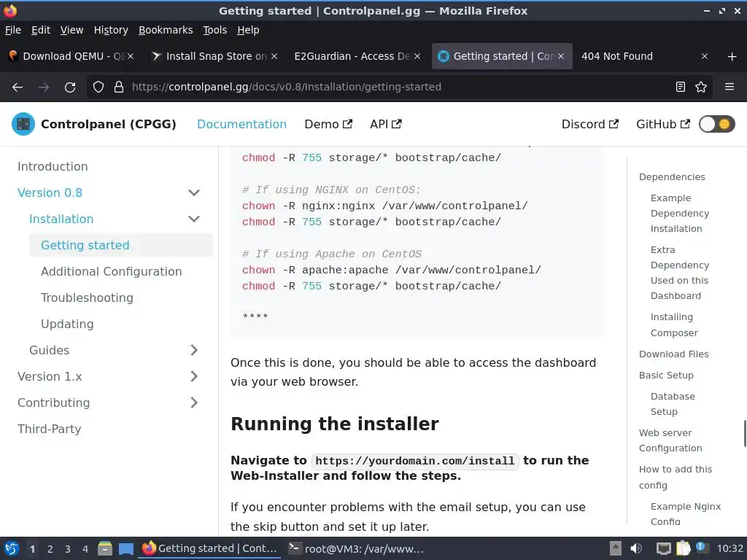This screenshot has height=560, width=747.
Task: Jump to Installing Composer section
Action: (x=674, y=324)
